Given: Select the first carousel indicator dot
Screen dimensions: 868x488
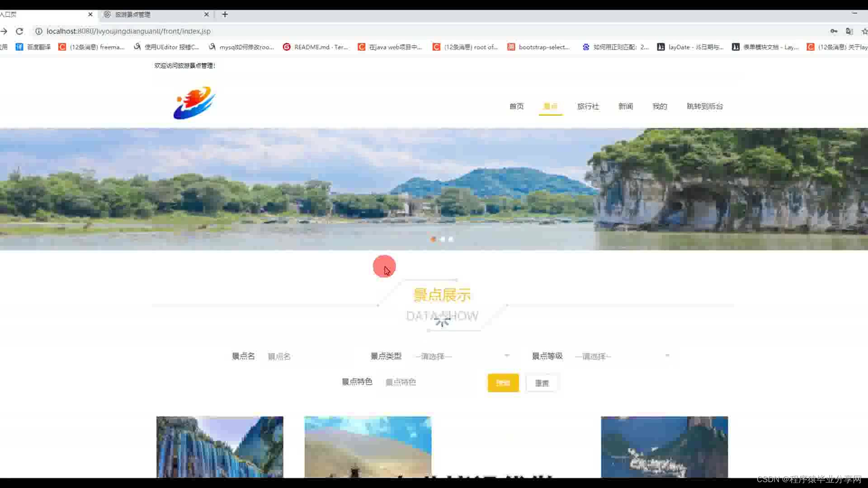Looking at the screenshot, I should 434,239.
